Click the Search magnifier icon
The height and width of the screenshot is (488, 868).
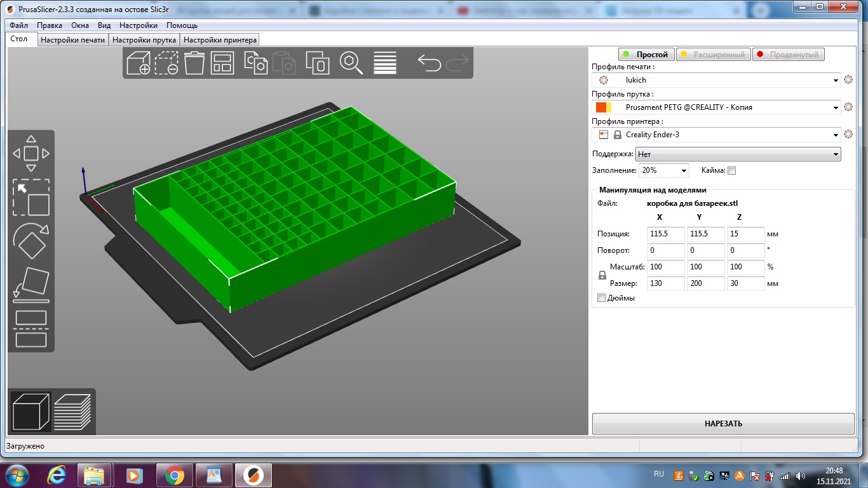click(351, 64)
